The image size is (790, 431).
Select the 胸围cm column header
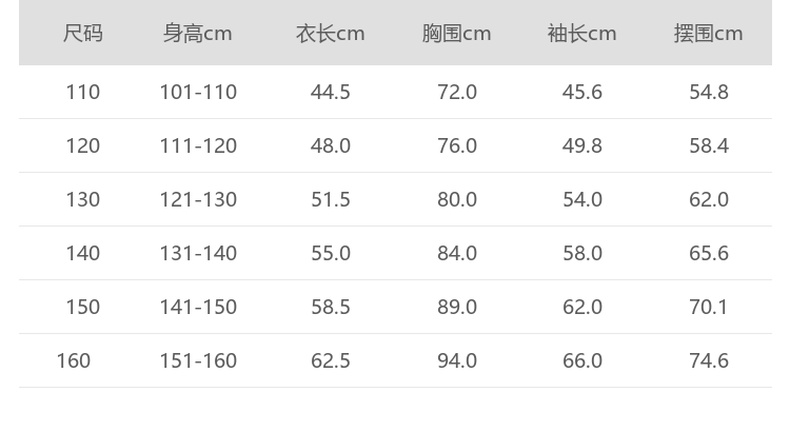456,33
